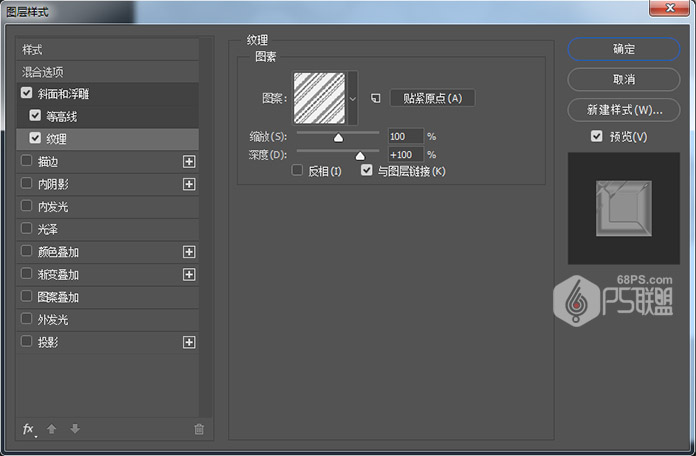
Task: Uncheck the 等高线 checkbox
Action: (x=35, y=115)
